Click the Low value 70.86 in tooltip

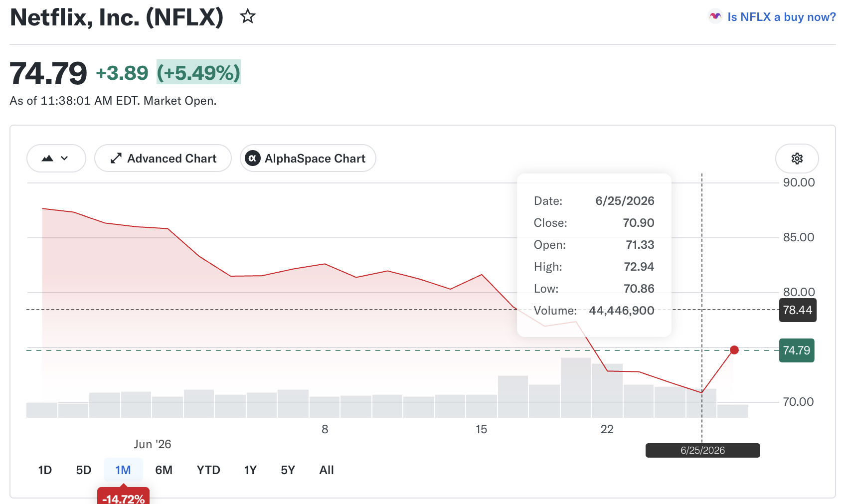[639, 289]
